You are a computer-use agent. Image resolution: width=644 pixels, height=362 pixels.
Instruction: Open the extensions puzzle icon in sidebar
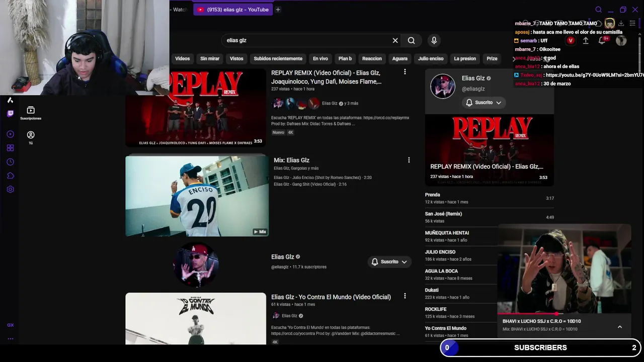pyautogui.click(x=10, y=175)
